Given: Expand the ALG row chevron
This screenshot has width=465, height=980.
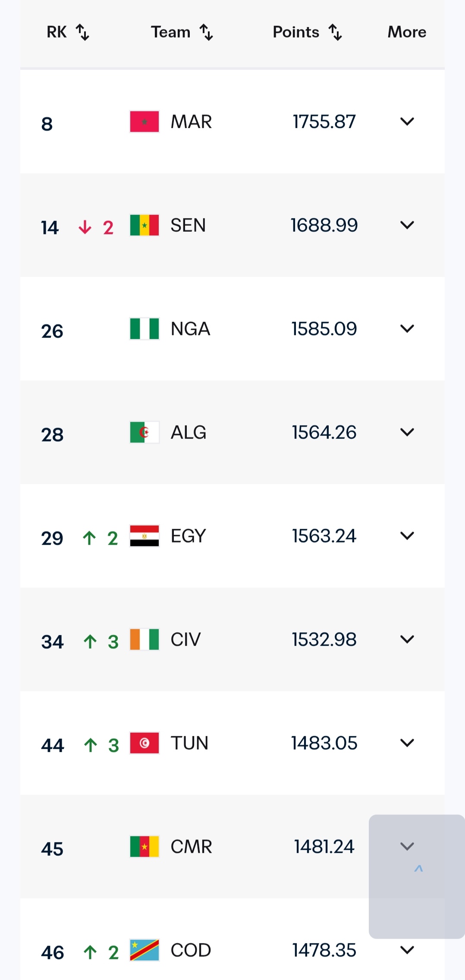Looking at the screenshot, I should coord(407,432).
